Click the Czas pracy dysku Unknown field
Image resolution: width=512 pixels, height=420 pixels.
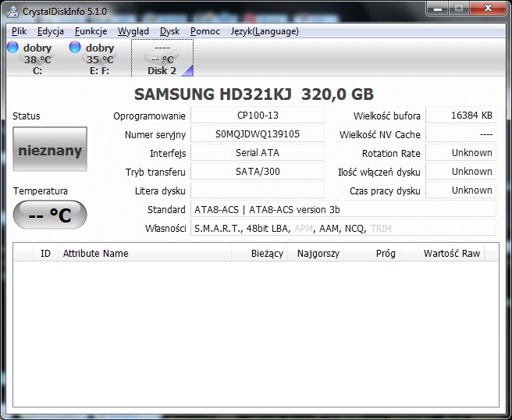(x=460, y=190)
